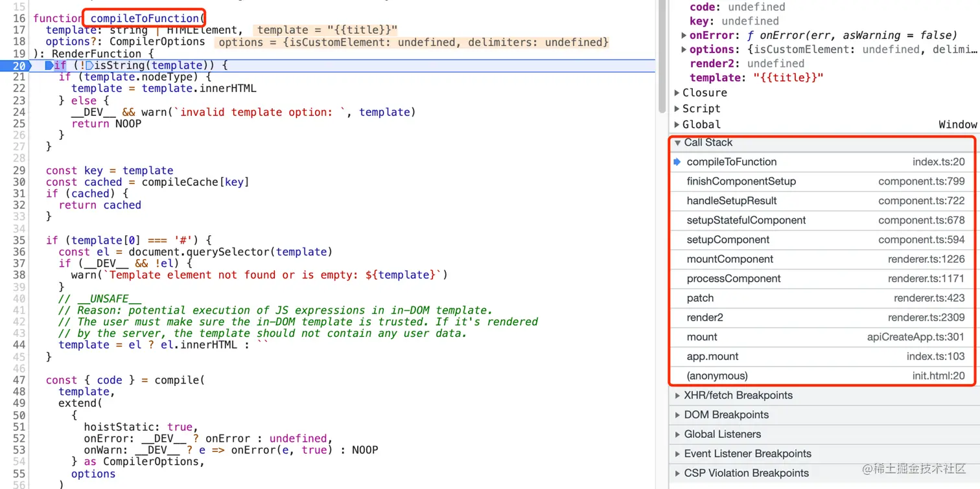
Task: Select compileToFunction frame in Call Stack
Action: (822, 162)
